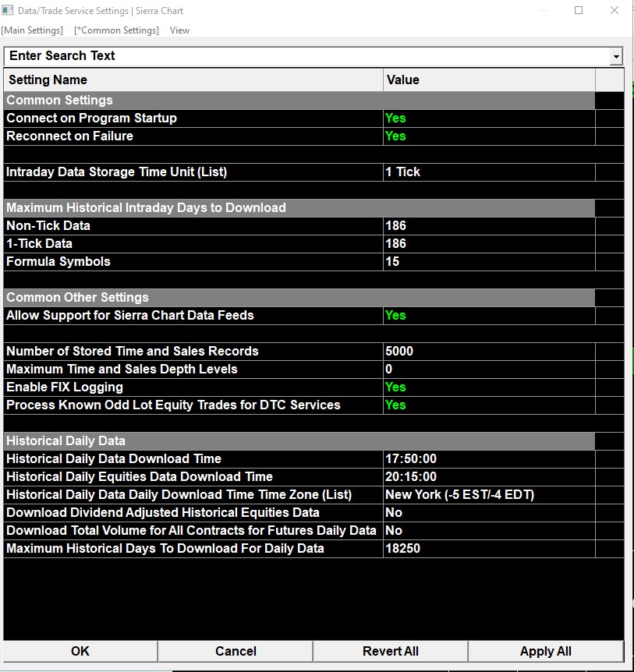Toggle Allow Support for Sierra Chart Data Feeds

(489, 316)
